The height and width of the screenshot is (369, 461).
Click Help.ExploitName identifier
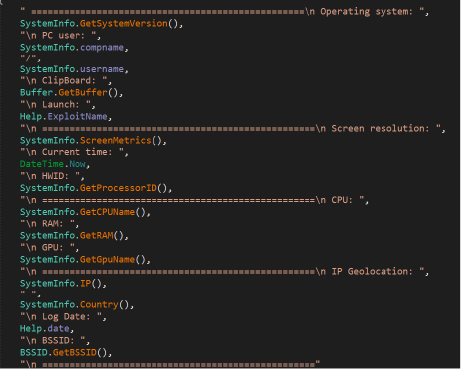[x=64, y=117]
